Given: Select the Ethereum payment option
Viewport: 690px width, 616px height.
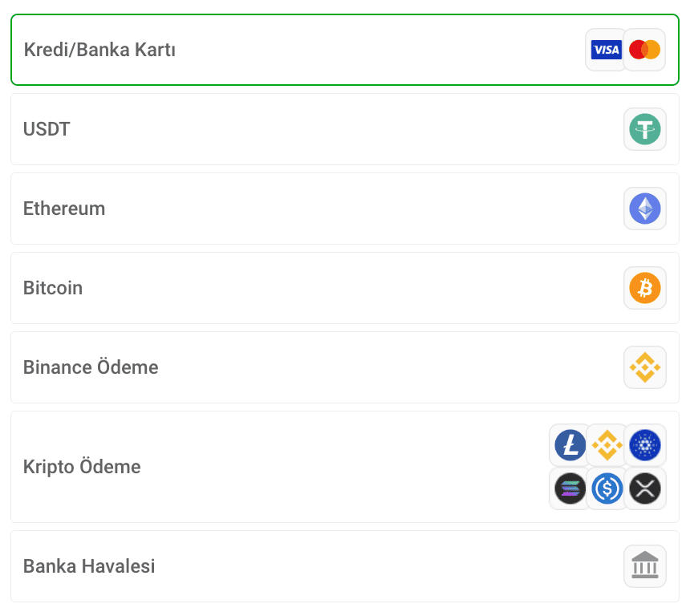Looking at the screenshot, I should 345,209.
